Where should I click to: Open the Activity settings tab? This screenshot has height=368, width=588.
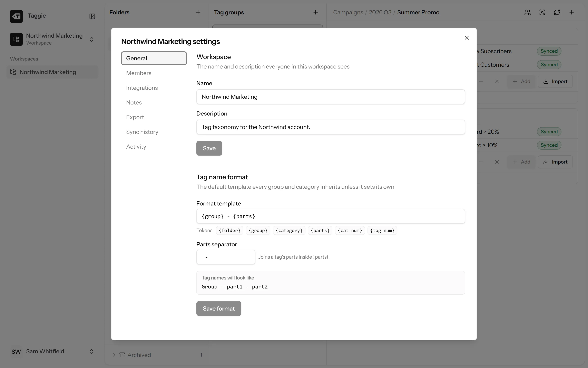154,147
